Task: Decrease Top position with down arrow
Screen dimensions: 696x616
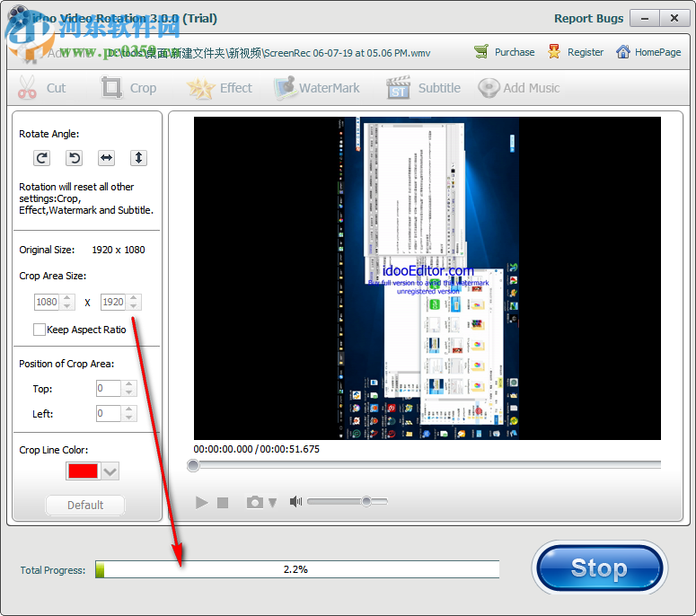Action: (x=128, y=392)
